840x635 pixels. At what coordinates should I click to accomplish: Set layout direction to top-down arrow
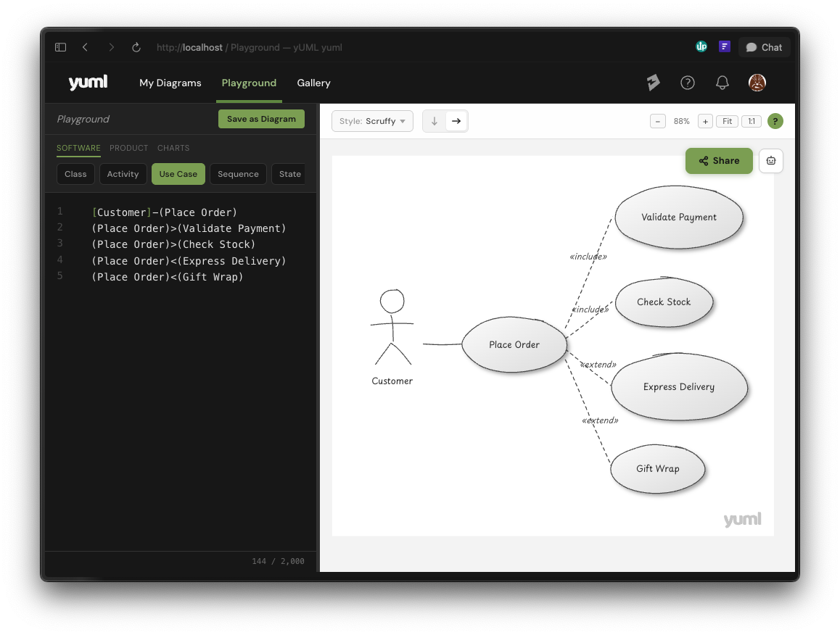click(x=435, y=121)
